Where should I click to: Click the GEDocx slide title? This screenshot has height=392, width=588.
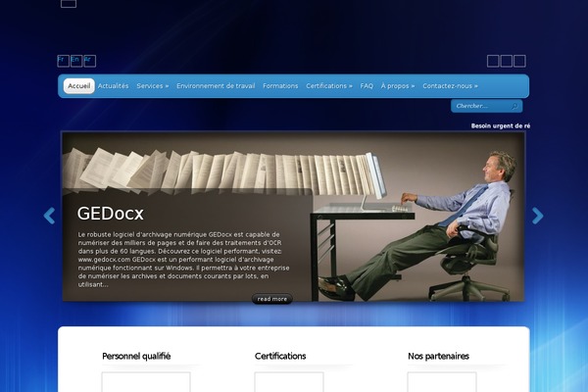tap(110, 214)
